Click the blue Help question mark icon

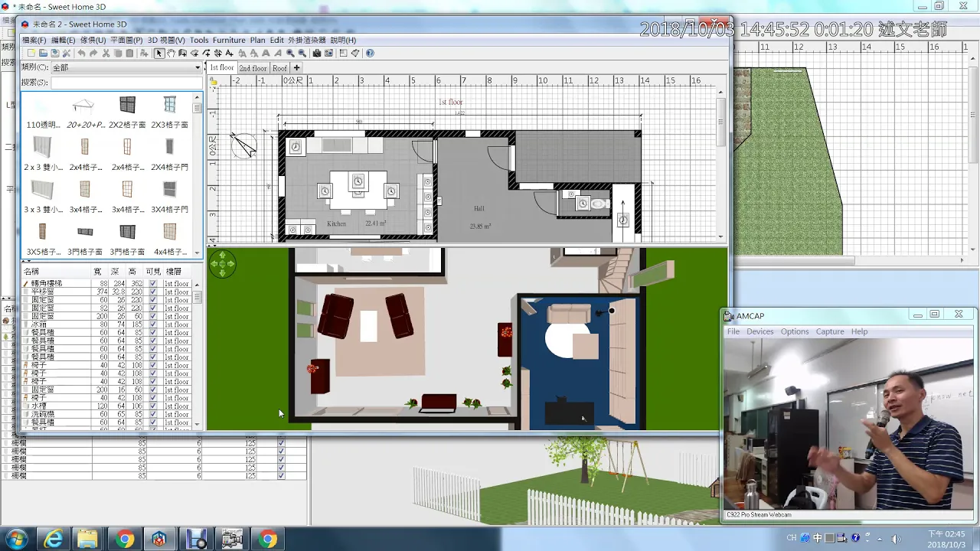point(370,54)
